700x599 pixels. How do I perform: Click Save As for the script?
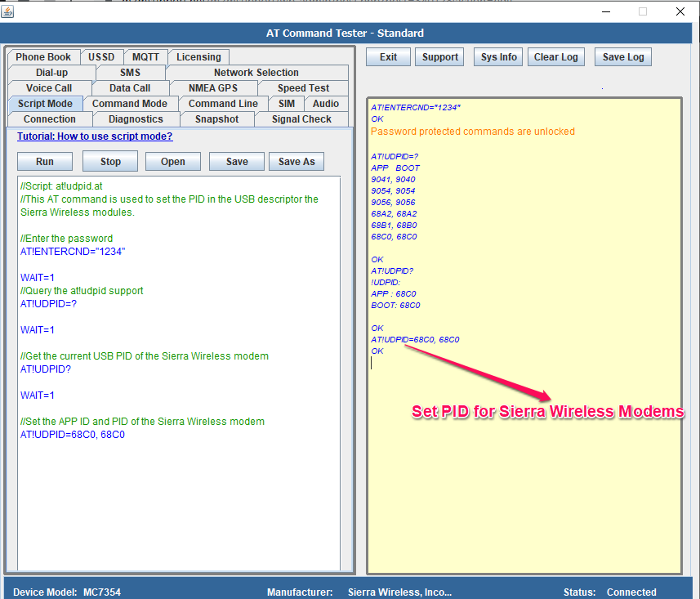296,161
